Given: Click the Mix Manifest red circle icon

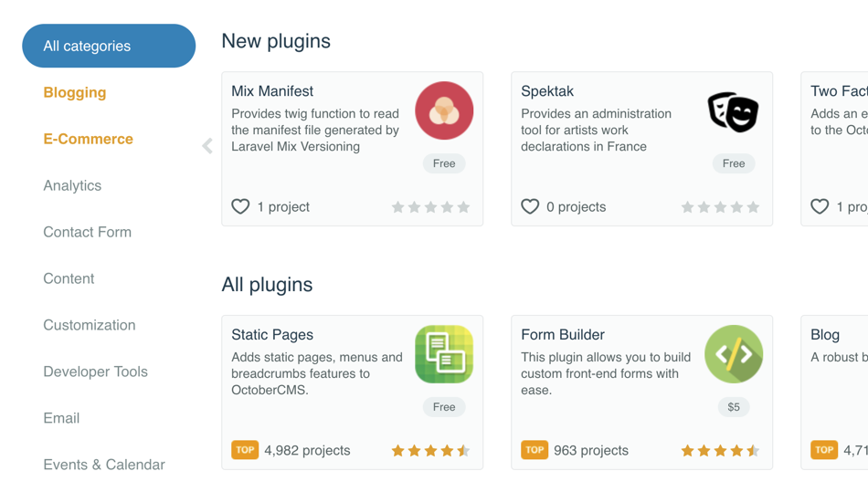Looking at the screenshot, I should [x=444, y=110].
